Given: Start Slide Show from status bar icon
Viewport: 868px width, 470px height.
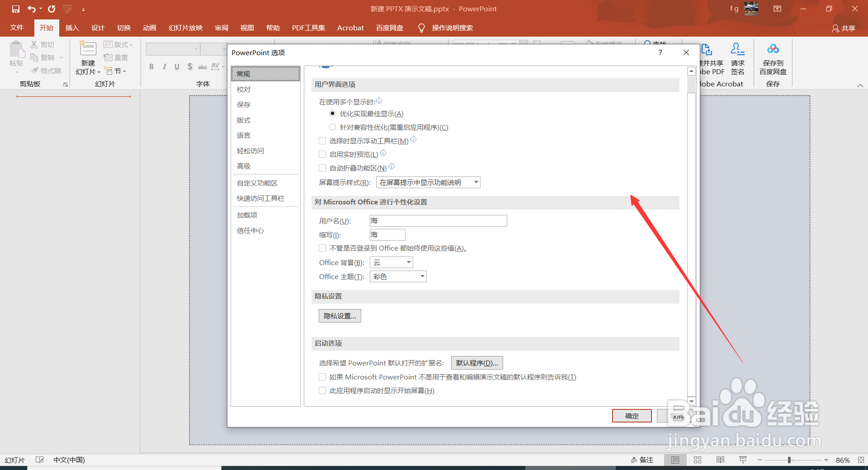Looking at the screenshot, I should coord(743,460).
